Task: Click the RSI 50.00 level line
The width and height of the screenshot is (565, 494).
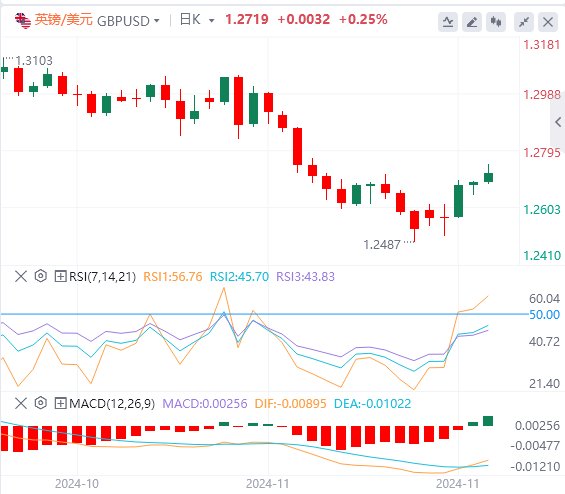Action: click(x=264, y=314)
